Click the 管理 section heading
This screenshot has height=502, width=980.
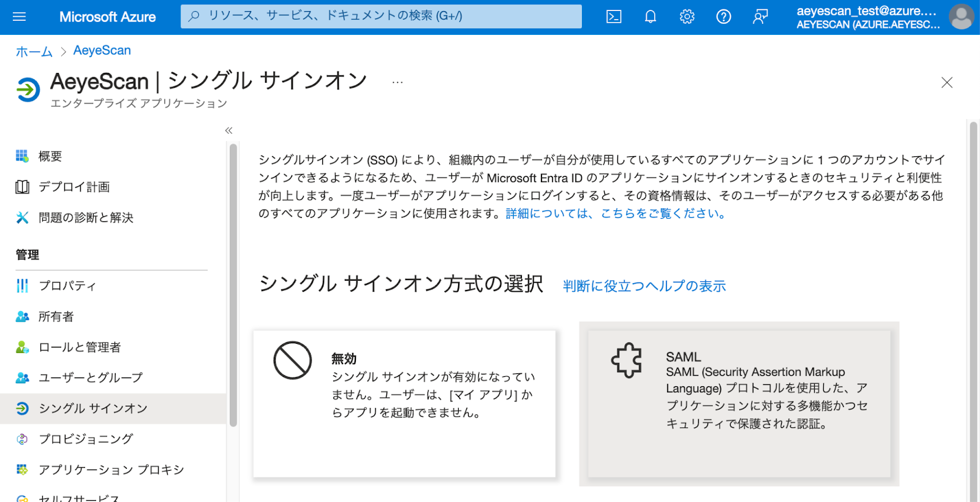click(28, 255)
